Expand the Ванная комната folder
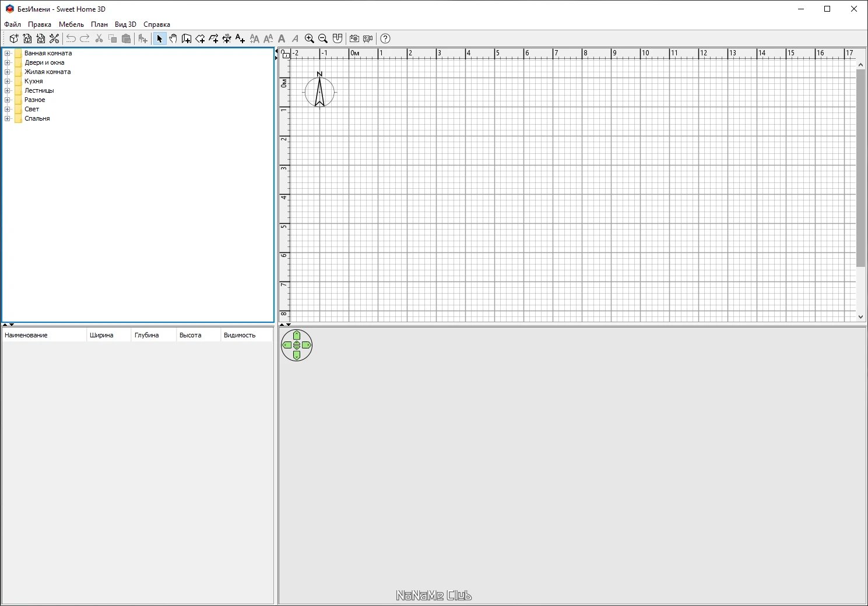Image resolution: width=868 pixels, height=606 pixels. point(8,53)
